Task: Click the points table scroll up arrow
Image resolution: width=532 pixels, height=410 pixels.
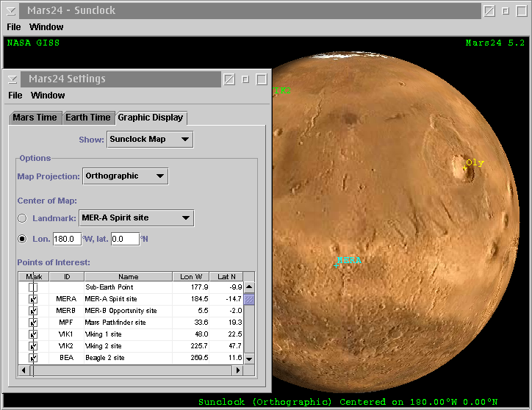Action: click(249, 287)
